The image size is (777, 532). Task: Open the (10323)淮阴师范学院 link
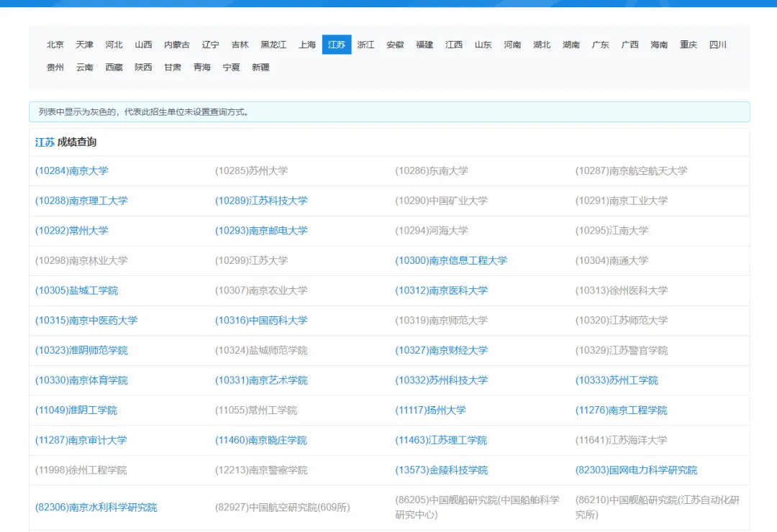81,350
